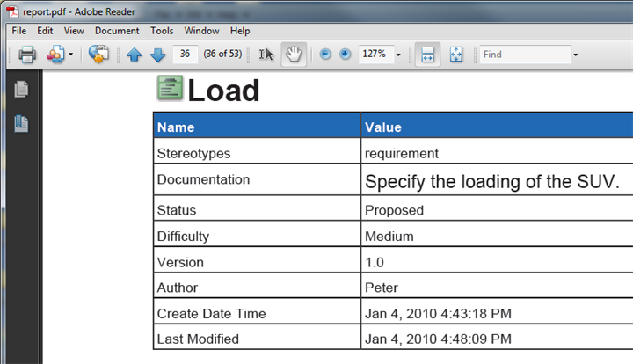Open the View menu
The height and width of the screenshot is (364, 633).
(x=74, y=31)
